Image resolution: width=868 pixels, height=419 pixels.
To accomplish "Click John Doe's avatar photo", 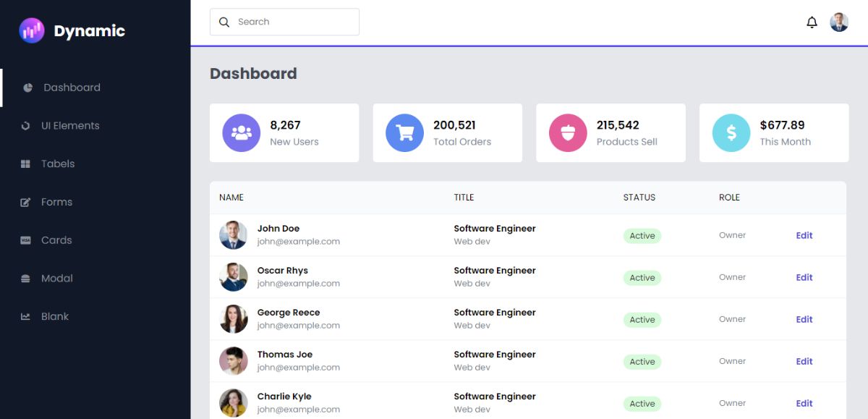I will (234, 235).
